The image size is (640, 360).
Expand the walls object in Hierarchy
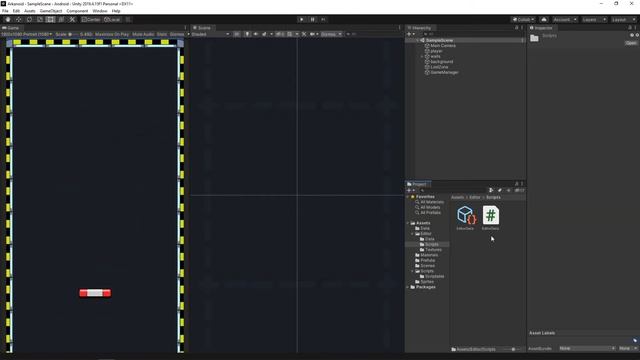(x=422, y=56)
